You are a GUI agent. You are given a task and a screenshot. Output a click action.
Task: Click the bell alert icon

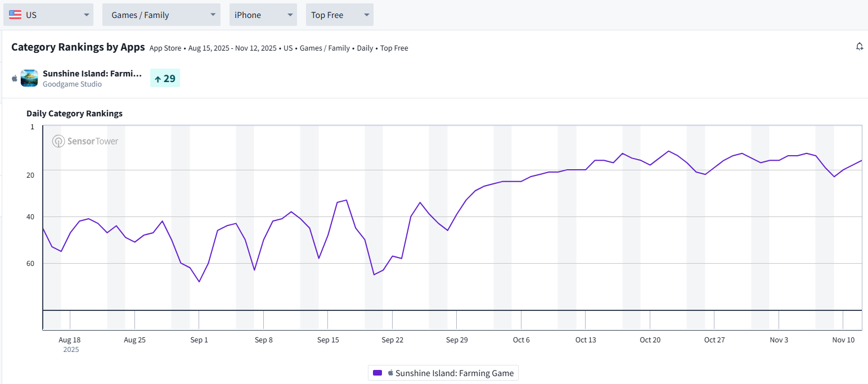tap(859, 47)
